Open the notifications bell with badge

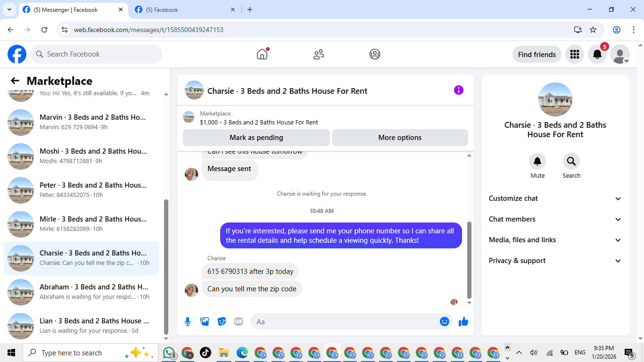[x=597, y=54]
